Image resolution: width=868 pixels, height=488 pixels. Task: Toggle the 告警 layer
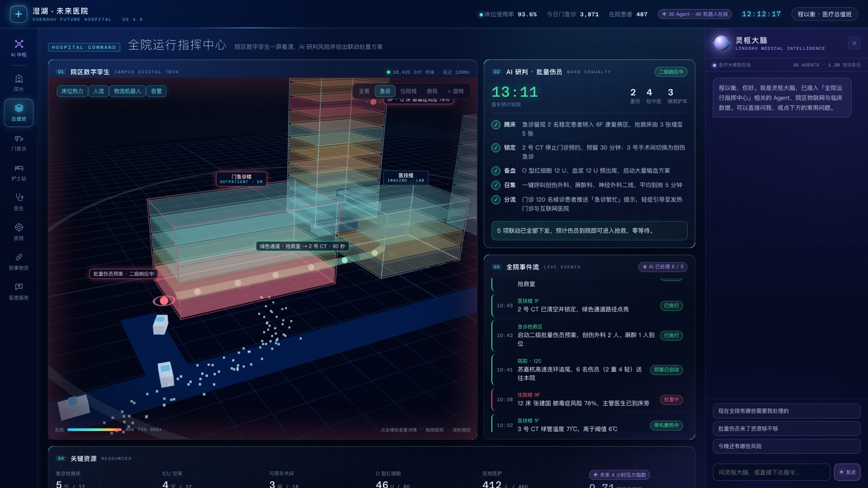(156, 91)
